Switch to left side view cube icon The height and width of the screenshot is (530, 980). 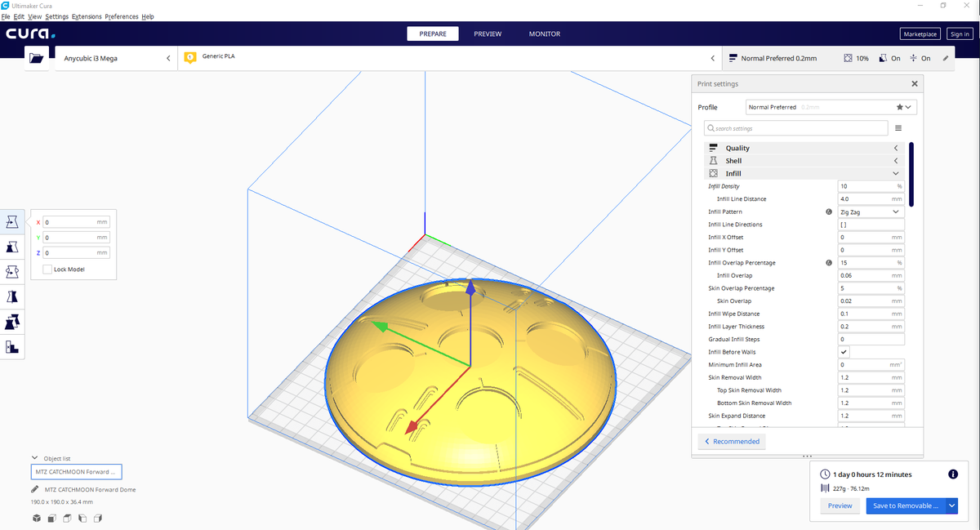82,518
